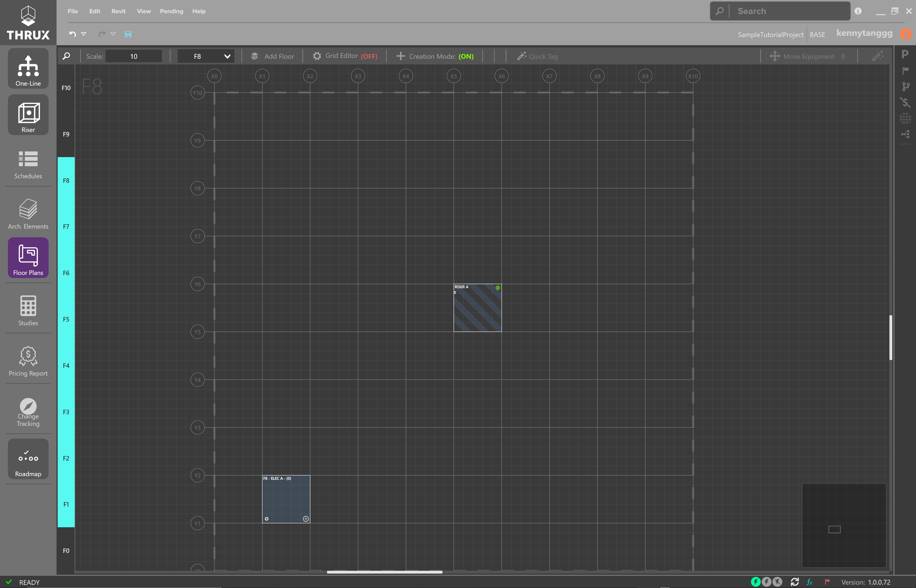Open the F8 floor dropdown

click(206, 56)
